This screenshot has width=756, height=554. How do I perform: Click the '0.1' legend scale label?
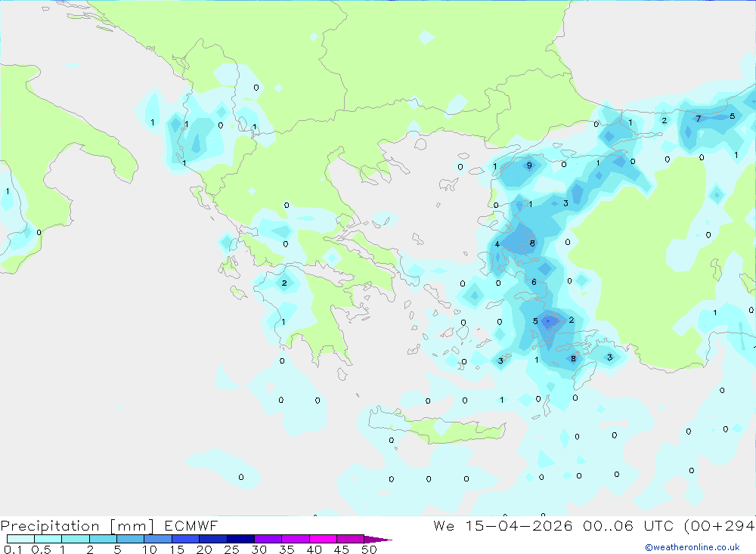coord(13,549)
